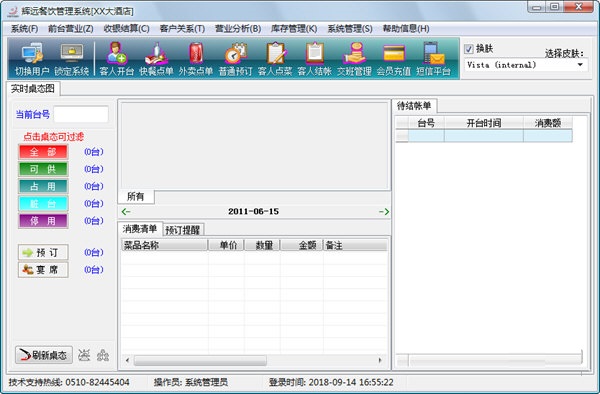Click the 切换用户 switch user icon

click(32, 58)
